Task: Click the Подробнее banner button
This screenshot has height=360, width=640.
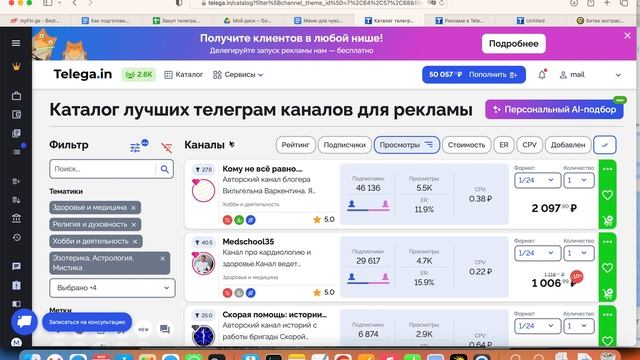Action: 513,44
